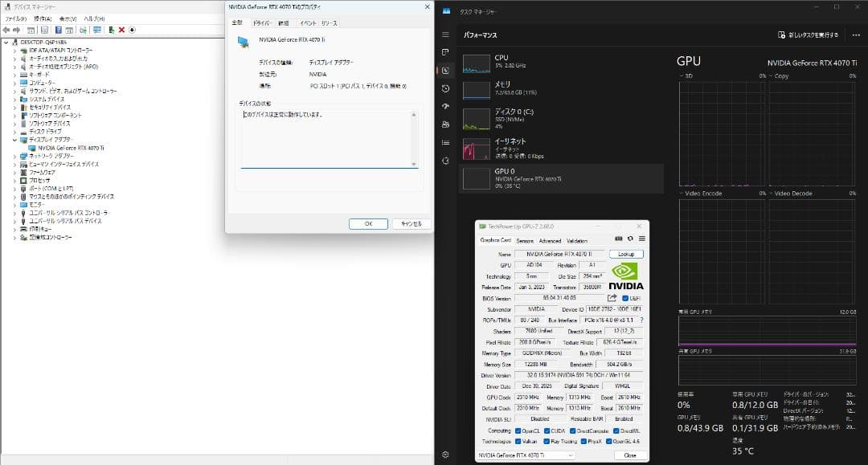Image resolution: width=868 pixels, height=465 pixels.
Task: Click red X uninstall device icon
Action: pos(121,30)
